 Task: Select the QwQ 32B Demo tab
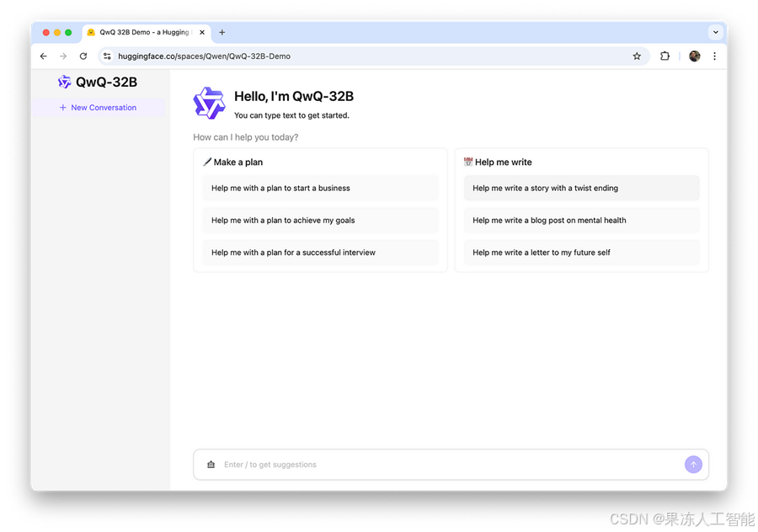(147, 32)
